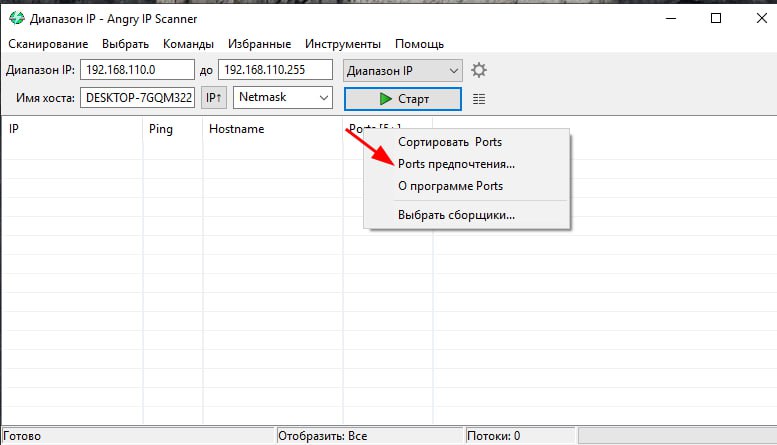Open the Сканирование menu
The width and height of the screenshot is (777, 445).
47,44
